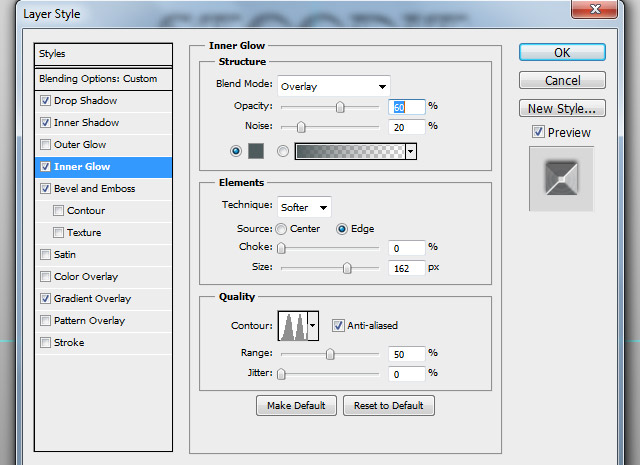Click the Opacity slider handle
Viewport: 640px width, 465px height.
pyautogui.click(x=340, y=107)
